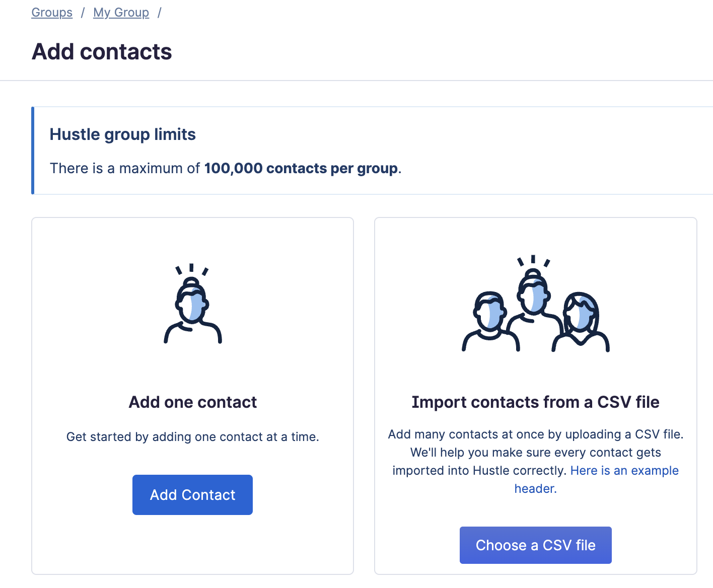
Task: Click the left person in group illustration
Action: coord(490,321)
